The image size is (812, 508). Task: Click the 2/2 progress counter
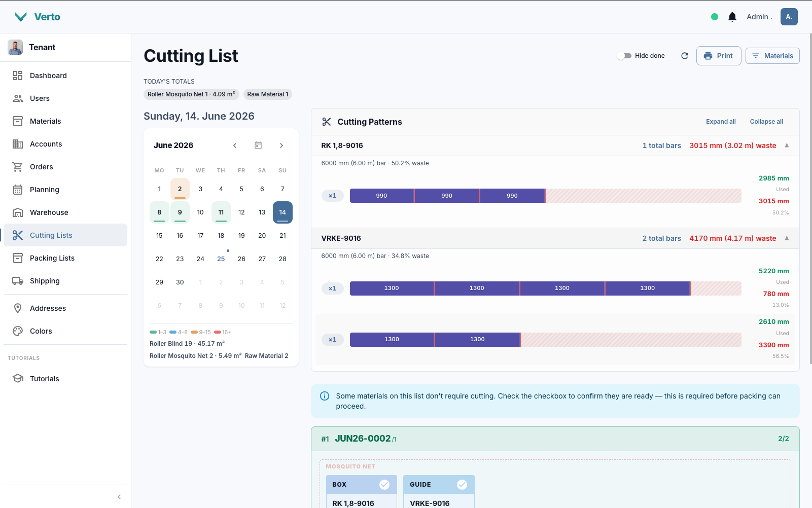pyautogui.click(x=784, y=439)
